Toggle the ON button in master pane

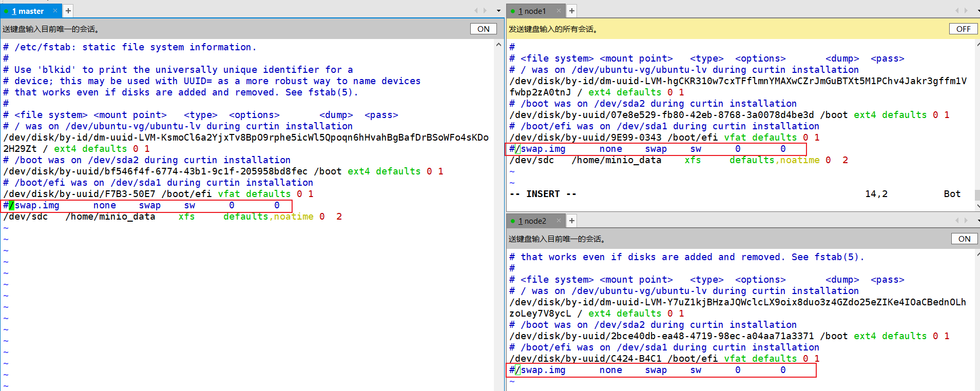[484, 29]
